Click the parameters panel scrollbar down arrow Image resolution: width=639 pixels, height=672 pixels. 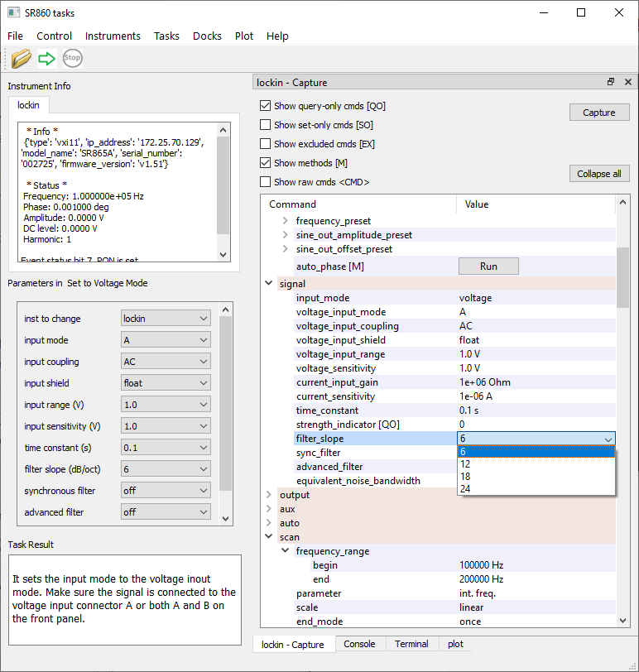(x=226, y=519)
